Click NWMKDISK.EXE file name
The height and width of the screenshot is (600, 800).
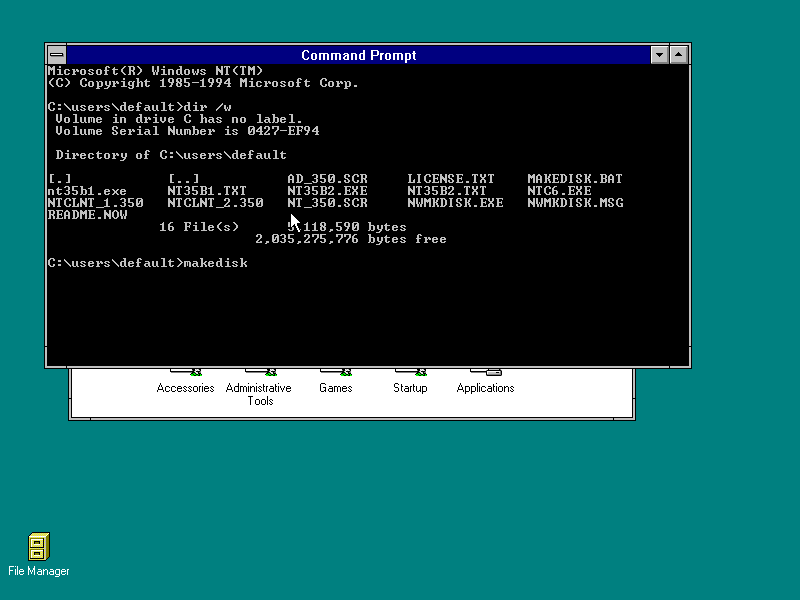455,203
